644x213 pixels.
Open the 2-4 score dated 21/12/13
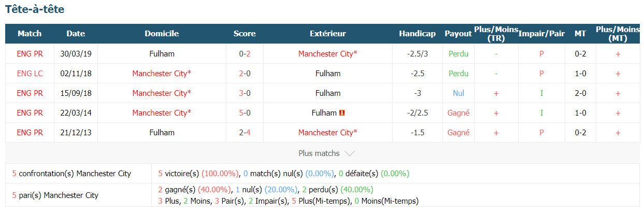[x=245, y=133]
